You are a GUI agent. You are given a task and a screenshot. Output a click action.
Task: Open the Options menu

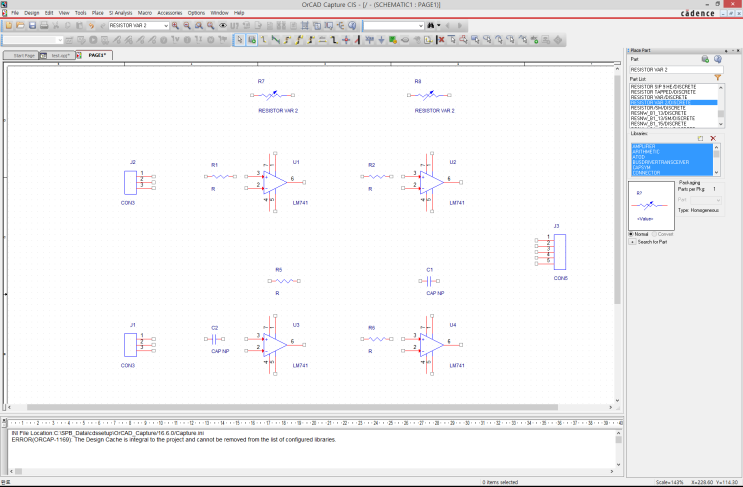click(x=196, y=13)
